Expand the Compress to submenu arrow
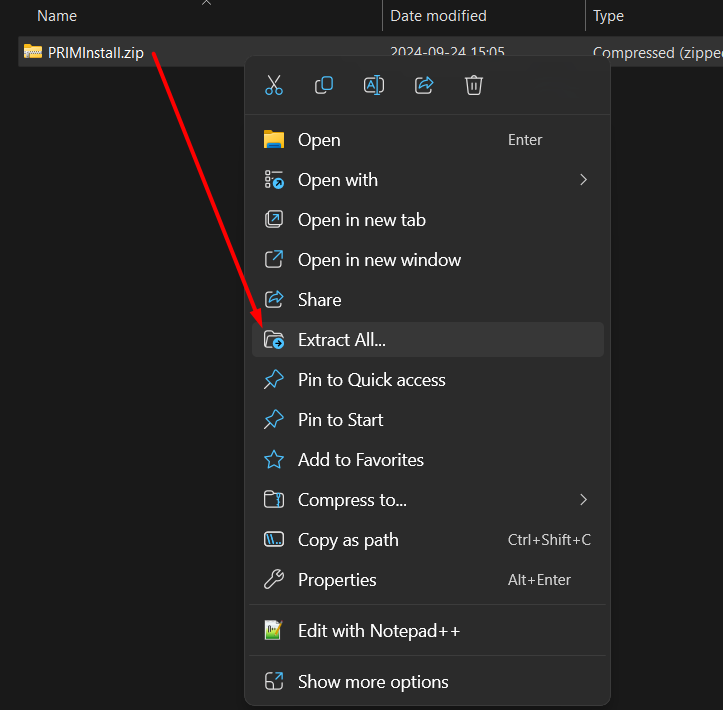This screenshot has height=710, width=723. coord(584,500)
